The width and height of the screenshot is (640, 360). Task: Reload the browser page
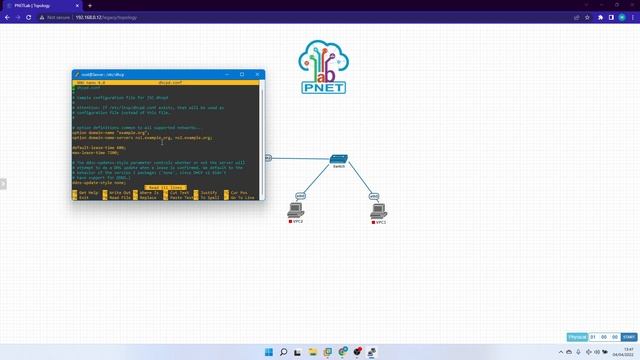pos(29,18)
